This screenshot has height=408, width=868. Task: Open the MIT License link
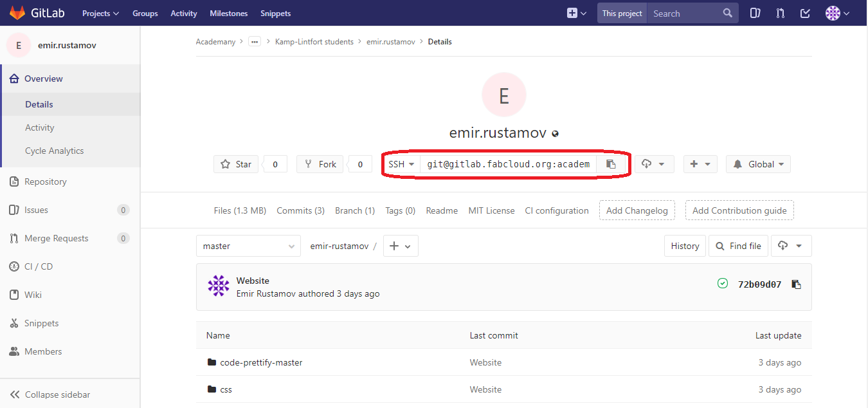491,210
